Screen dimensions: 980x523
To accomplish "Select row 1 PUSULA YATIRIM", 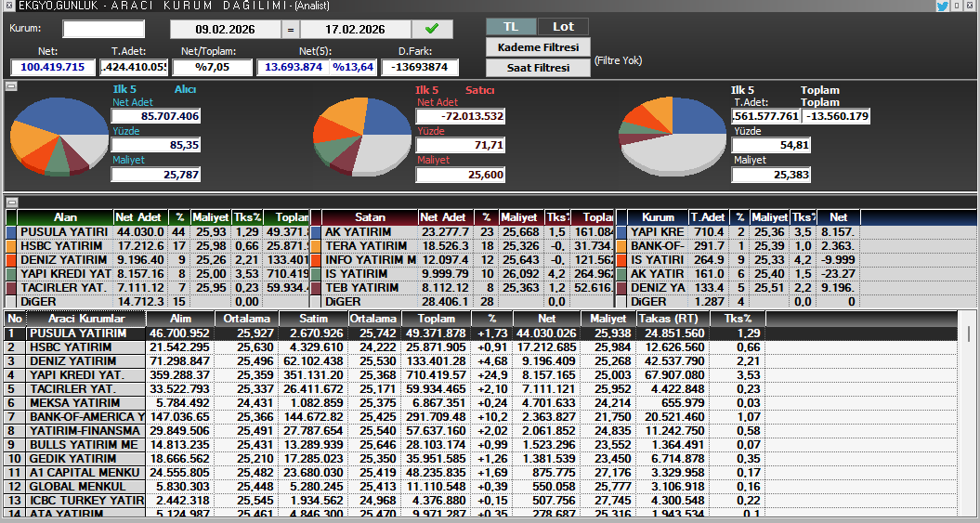I will (x=480, y=333).
